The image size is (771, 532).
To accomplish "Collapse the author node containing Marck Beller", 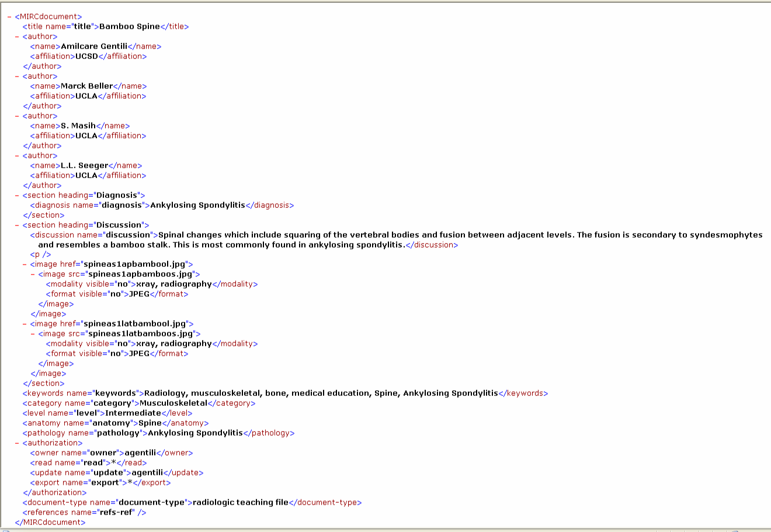I will (17, 77).
